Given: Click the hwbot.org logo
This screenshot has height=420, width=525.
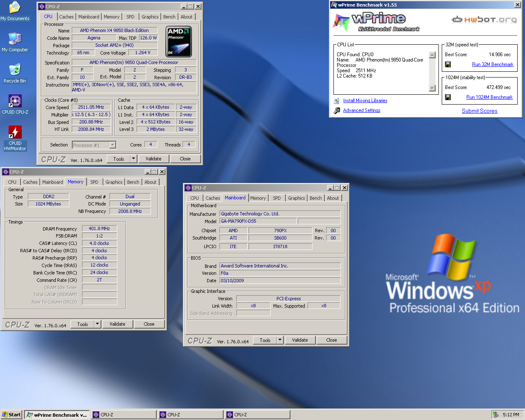Looking at the screenshot, I should click(484, 19).
